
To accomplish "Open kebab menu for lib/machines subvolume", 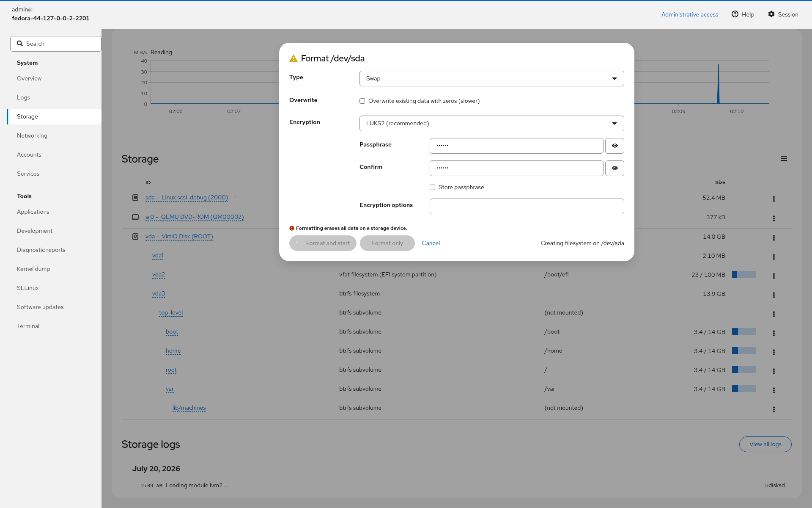I will pyautogui.click(x=774, y=409).
